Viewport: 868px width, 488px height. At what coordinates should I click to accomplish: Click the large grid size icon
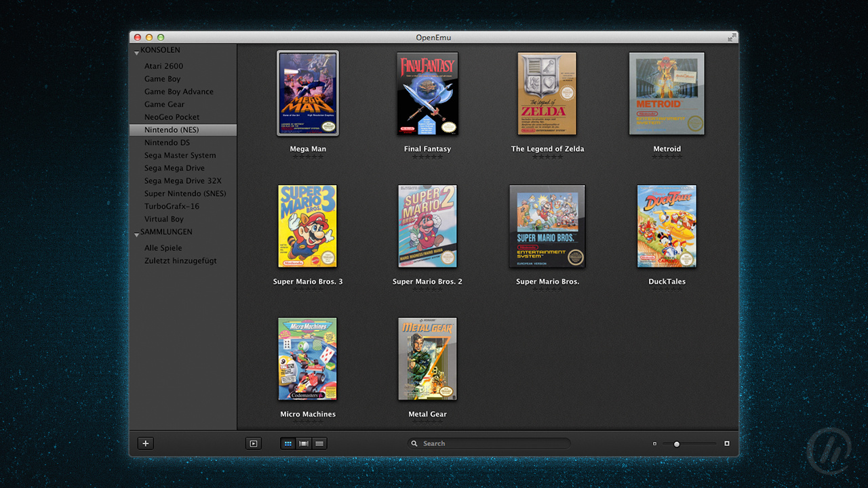[x=727, y=444]
